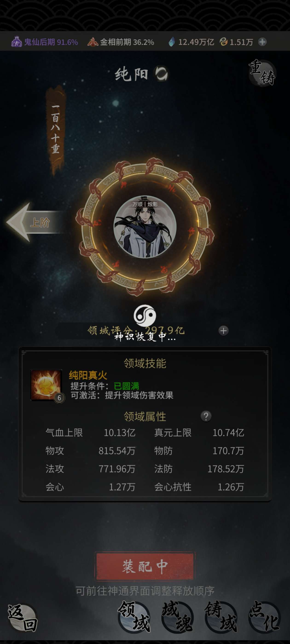
Task: Click the question mark next to 领域属性
Action: (206, 416)
